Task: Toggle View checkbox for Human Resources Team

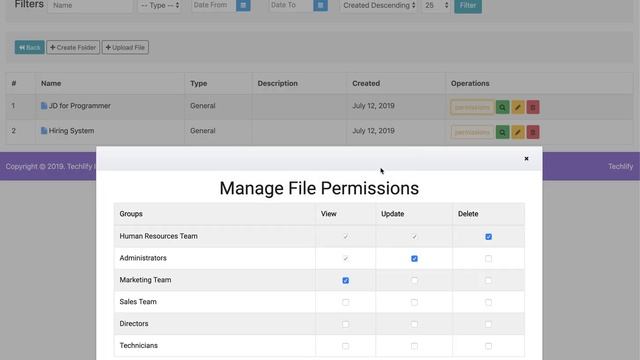Action: tap(346, 237)
